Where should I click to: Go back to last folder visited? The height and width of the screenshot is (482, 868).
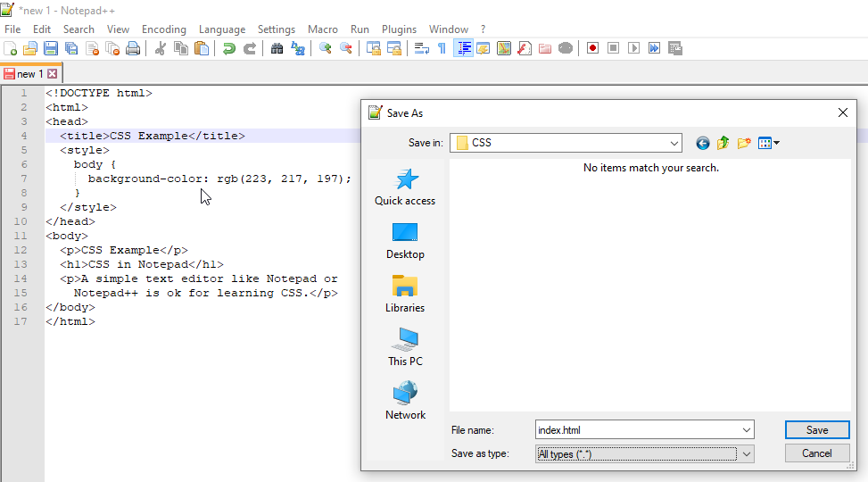[702, 144]
